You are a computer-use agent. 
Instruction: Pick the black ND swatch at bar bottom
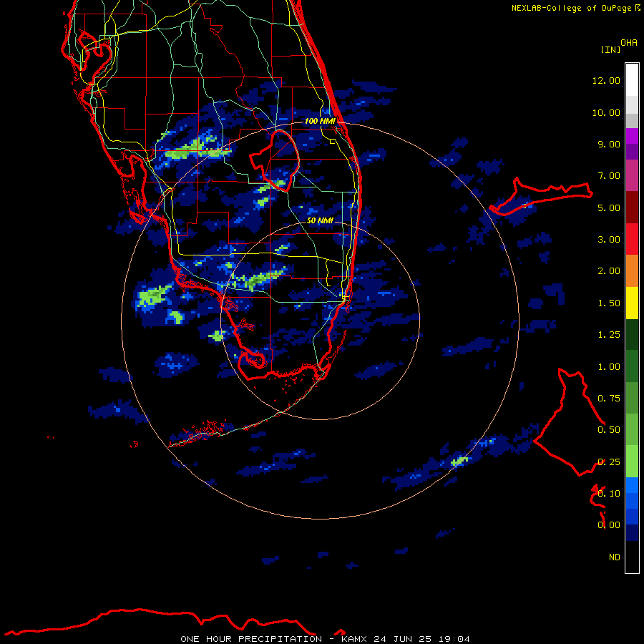coord(632,557)
